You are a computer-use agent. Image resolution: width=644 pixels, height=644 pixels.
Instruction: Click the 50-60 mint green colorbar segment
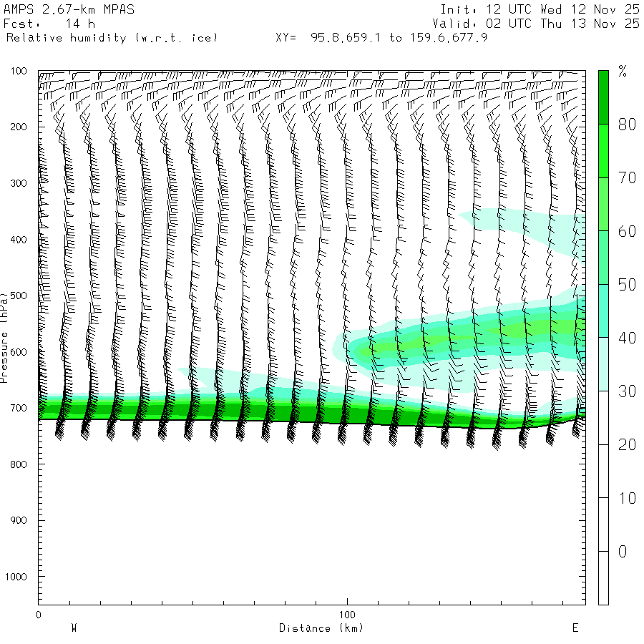603,258
